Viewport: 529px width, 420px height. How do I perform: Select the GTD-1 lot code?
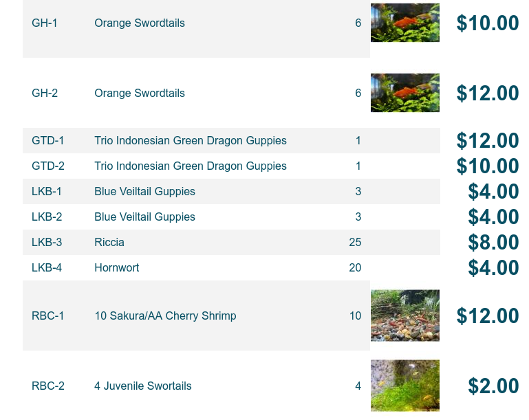(47, 140)
